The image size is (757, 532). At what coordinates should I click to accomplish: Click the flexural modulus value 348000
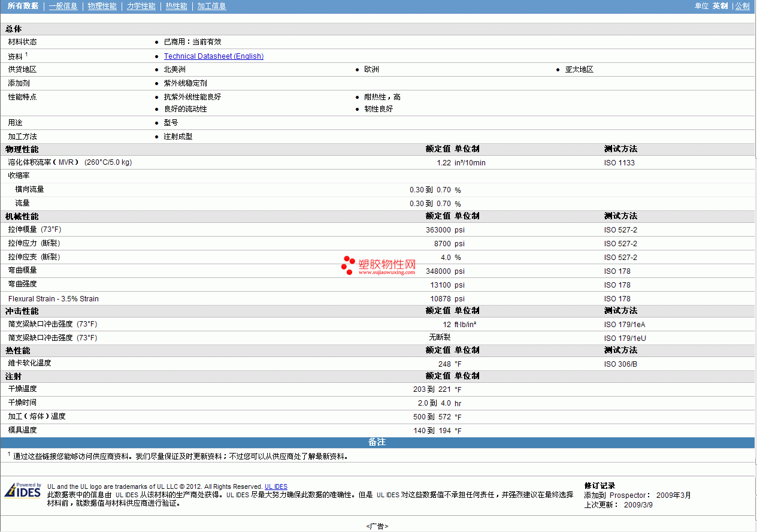438,271
